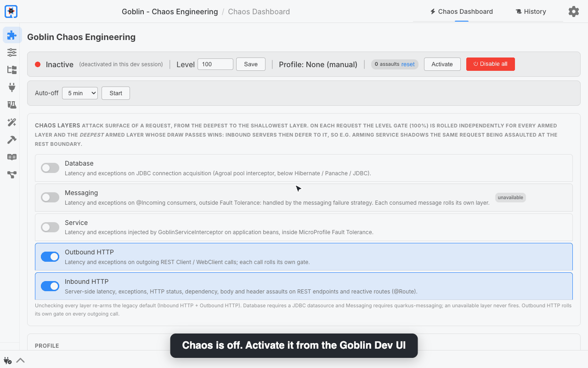Click the red Disable all button
Viewport: 588px width, 368px height.
coord(491,64)
